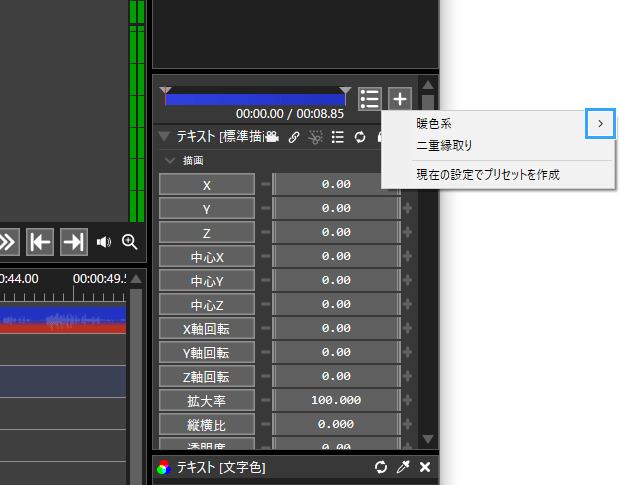Viewport: 620px width, 485px height.
Task: Click timeline vertical scroll up arrow
Action: point(136,279)
